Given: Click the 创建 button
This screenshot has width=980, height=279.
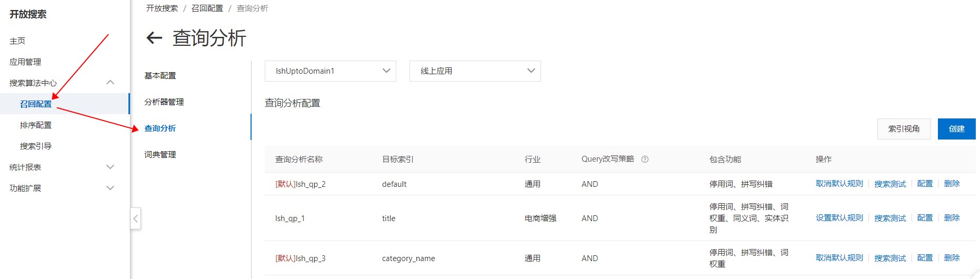Looking at the screenshot, I should click(x=956, y=129).
